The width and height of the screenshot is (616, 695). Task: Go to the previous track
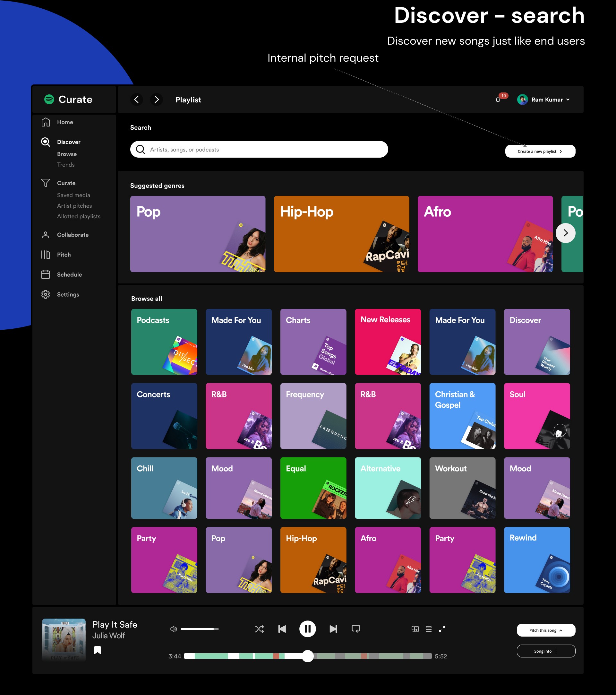282,629
